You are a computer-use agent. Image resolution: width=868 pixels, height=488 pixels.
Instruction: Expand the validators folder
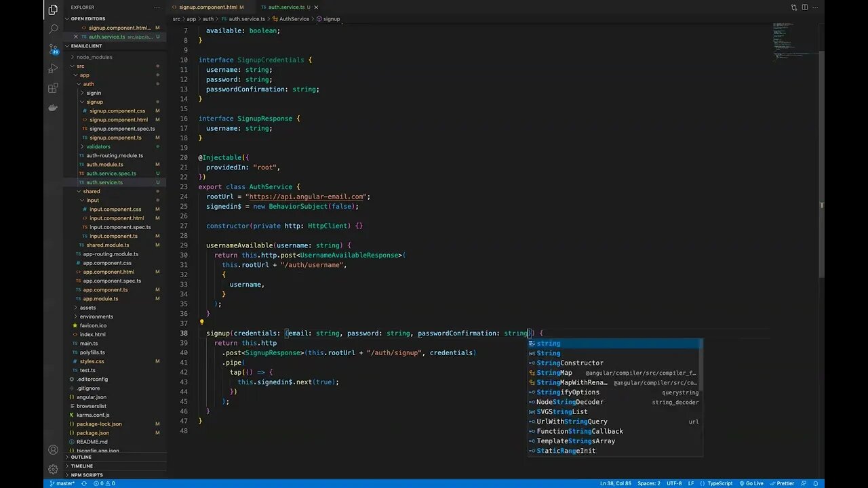98,146
